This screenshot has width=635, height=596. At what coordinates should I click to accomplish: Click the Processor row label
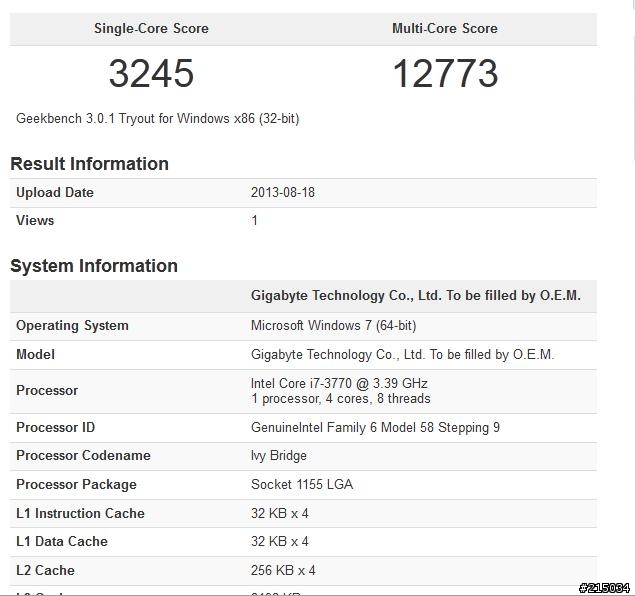click(x=47, y=390)
